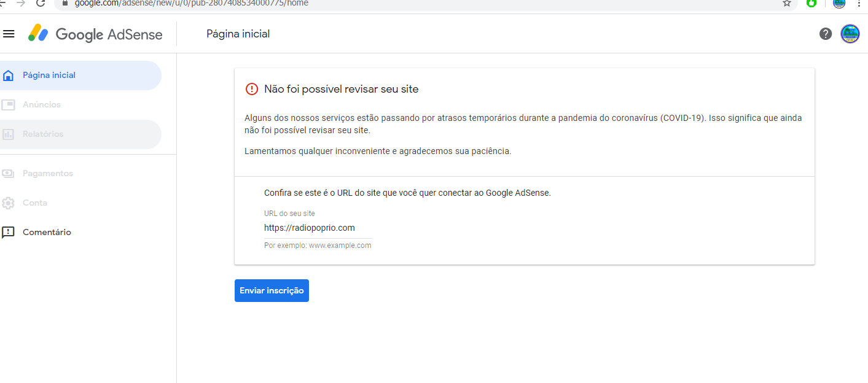The width and height of the screenshot is (868, 383).
Task: Click the Página inicial header title
Action: tap(238, 34)
